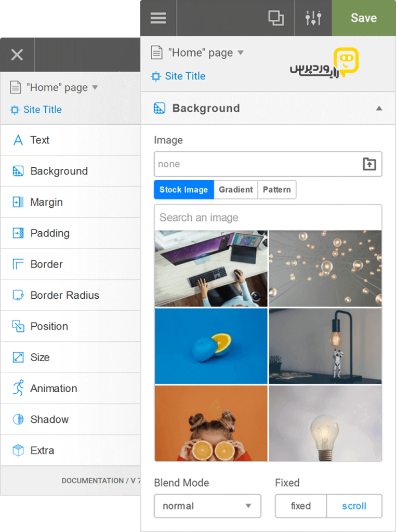Open the sliders settings icon
Image resolution: width=396 pixels, height=532 pixels.
tap(313, 18)
